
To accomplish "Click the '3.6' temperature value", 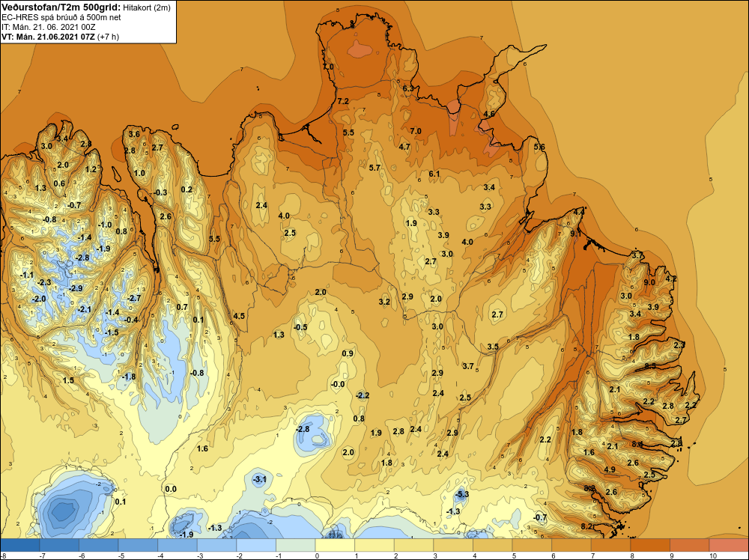I will pyautogui.click(x=134, y=134).
